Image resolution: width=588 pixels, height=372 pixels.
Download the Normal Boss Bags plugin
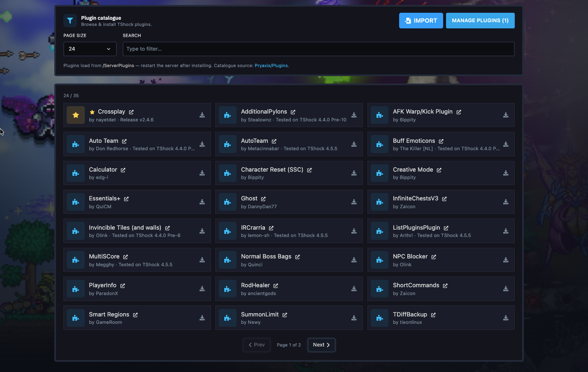[354, 260]
